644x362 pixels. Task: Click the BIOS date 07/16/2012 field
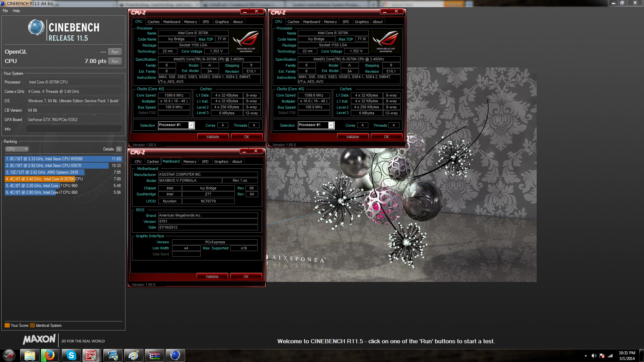click(208, 227)
